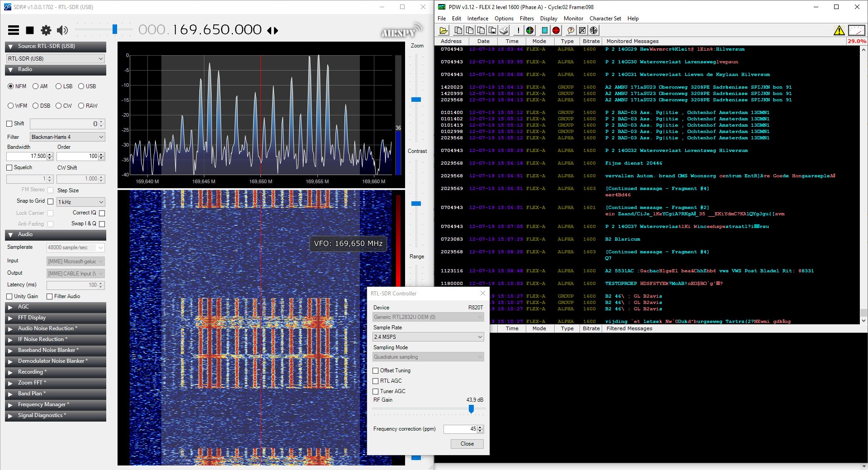
Task: Click the crosshair globe icon in PDW toolbar
Action: [594, 30]
